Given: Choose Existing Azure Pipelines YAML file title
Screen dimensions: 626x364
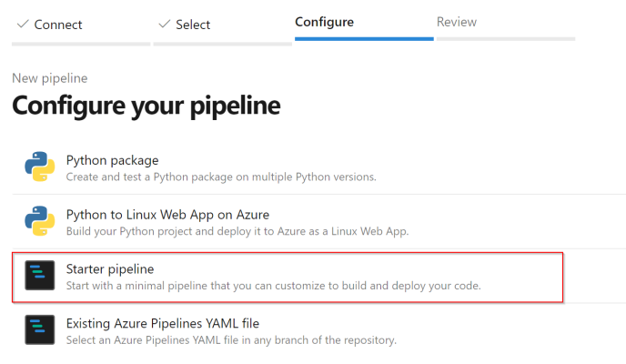Looking at the screenshot, I should (x=163, y=323).
